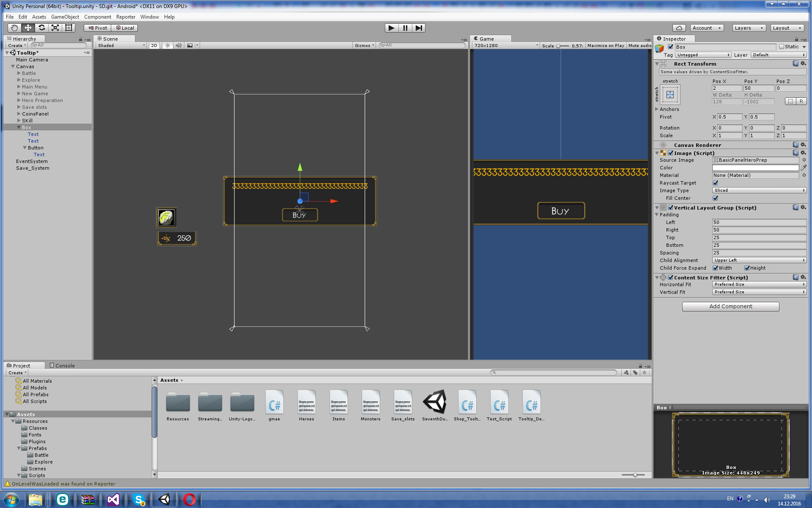Open Rect Transform anchor presets box
The width and height of the screenshot is (812, 508).
[x=670, y=95]
